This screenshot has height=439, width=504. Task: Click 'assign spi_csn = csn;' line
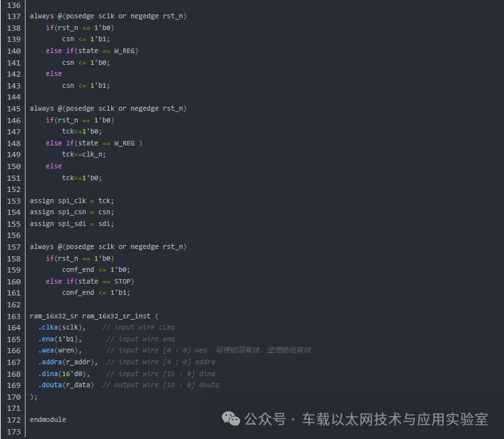[72, 212]
